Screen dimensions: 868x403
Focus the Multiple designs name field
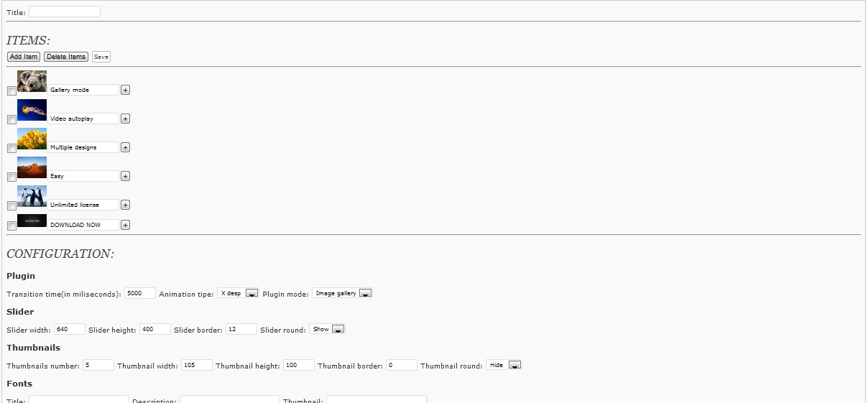pos(83,147)
